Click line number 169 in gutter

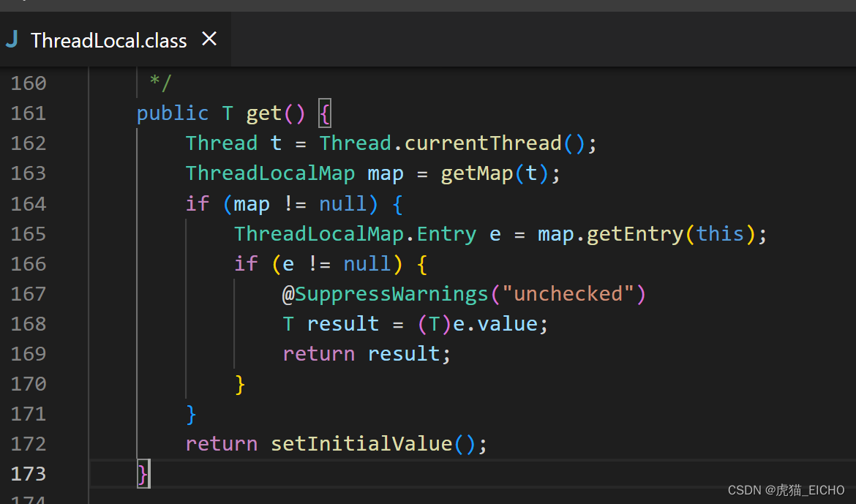coord(29,354)
